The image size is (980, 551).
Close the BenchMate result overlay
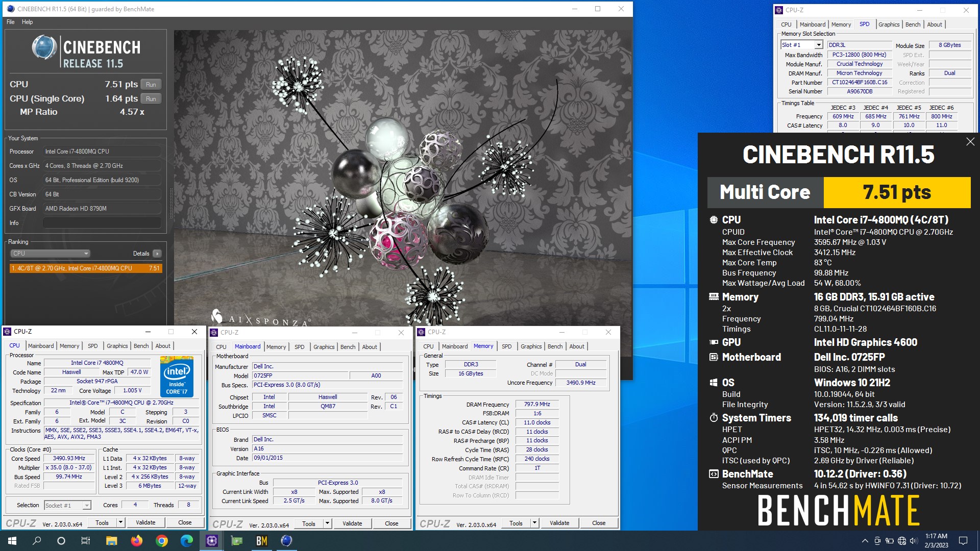click(x=970, y=142)
